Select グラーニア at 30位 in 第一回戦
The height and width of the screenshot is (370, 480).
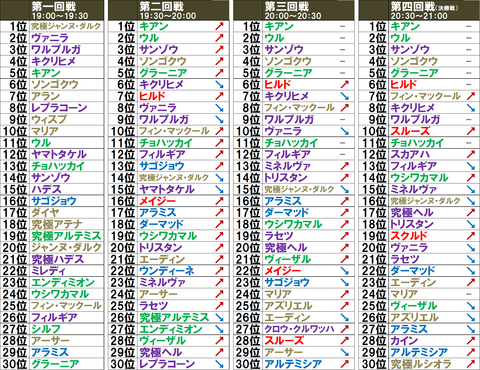pyautogui.click(x=55, y=364)
